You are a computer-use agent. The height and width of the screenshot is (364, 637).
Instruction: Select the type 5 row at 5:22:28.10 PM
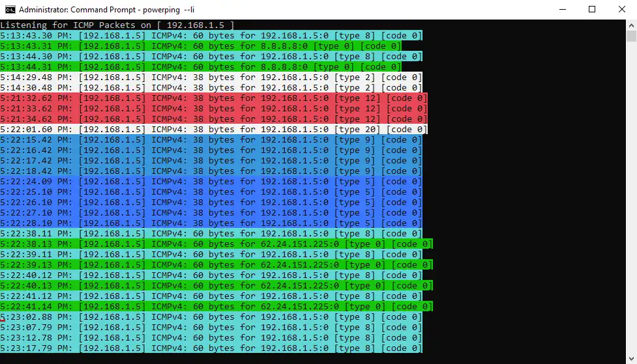211,223
